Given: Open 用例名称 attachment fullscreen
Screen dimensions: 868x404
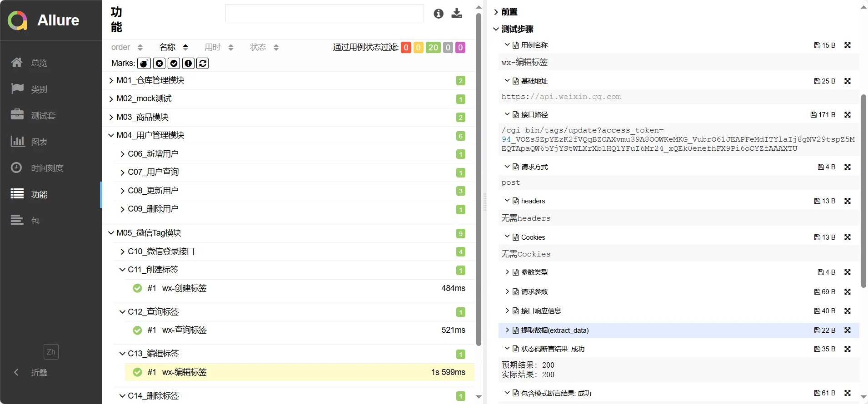Looking at the screenshot, I should pyautogui.click(x=848, y=45).
